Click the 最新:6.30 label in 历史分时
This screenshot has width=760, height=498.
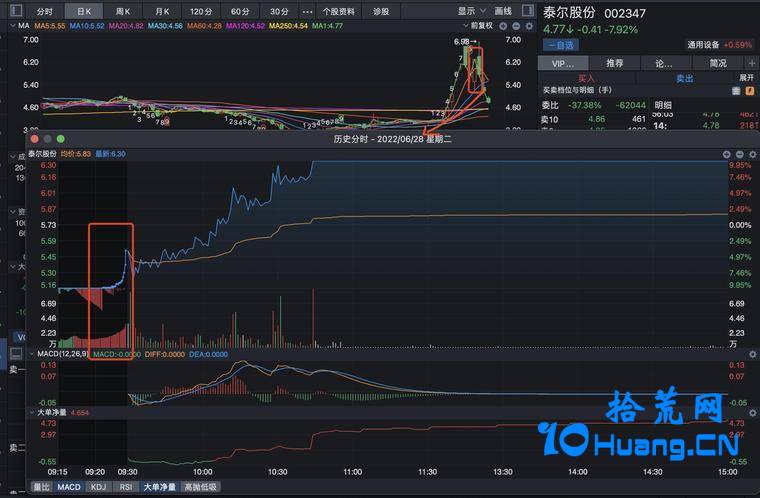click(x=110, y=154)
